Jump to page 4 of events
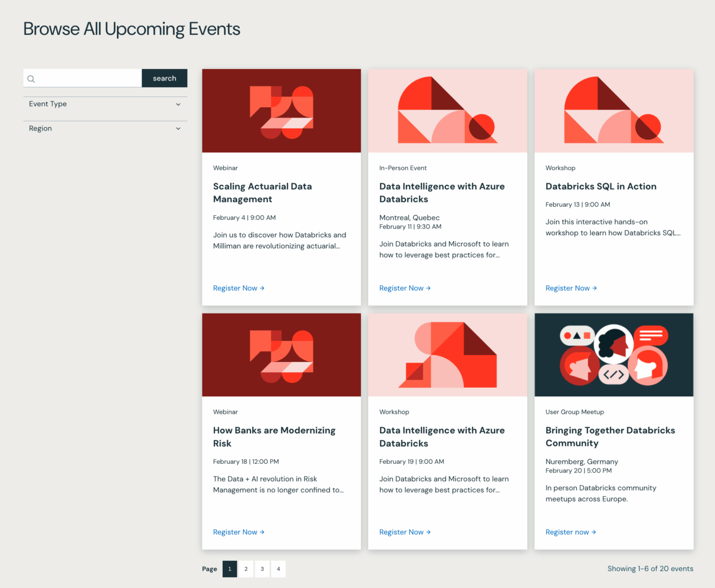This screenshot has width=715, height=588. point(278,568)
